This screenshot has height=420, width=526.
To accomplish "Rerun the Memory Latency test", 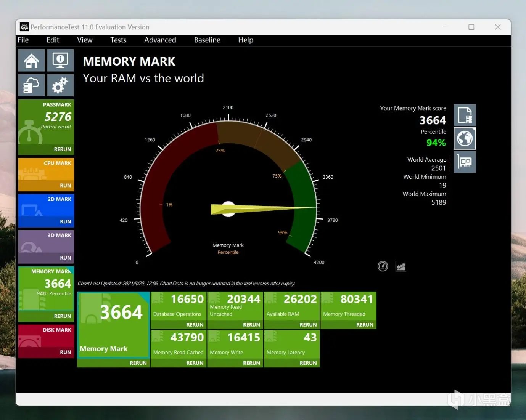I will [x=308, y=363].
